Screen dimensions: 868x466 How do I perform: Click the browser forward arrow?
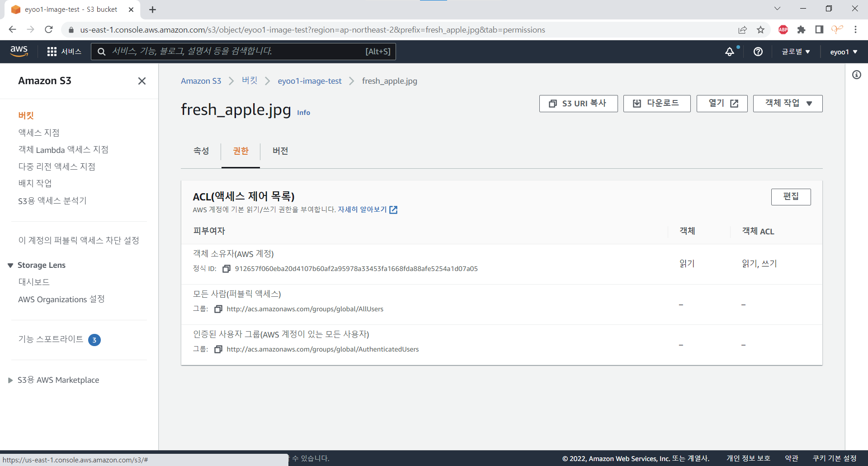point(30,29)
